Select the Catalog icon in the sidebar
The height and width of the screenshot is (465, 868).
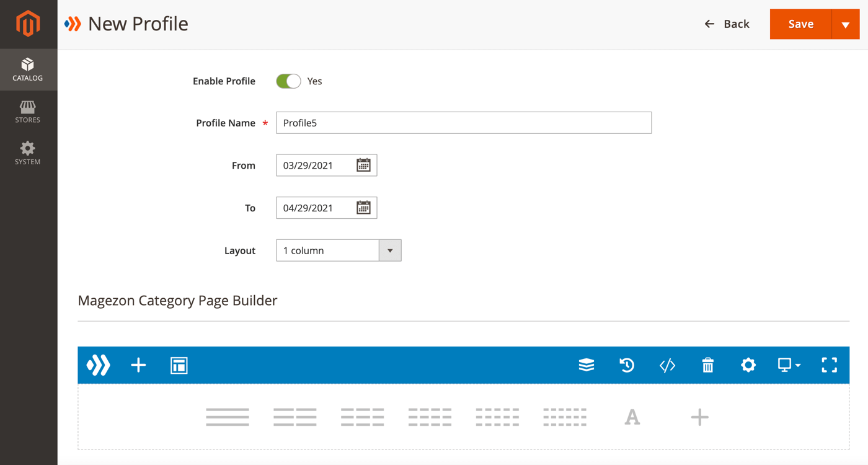[28, 69]
